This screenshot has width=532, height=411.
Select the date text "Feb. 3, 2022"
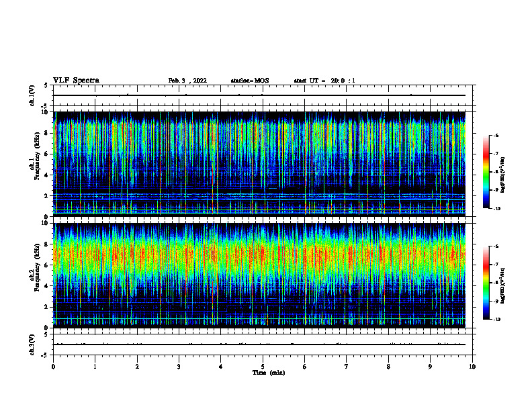187,81
